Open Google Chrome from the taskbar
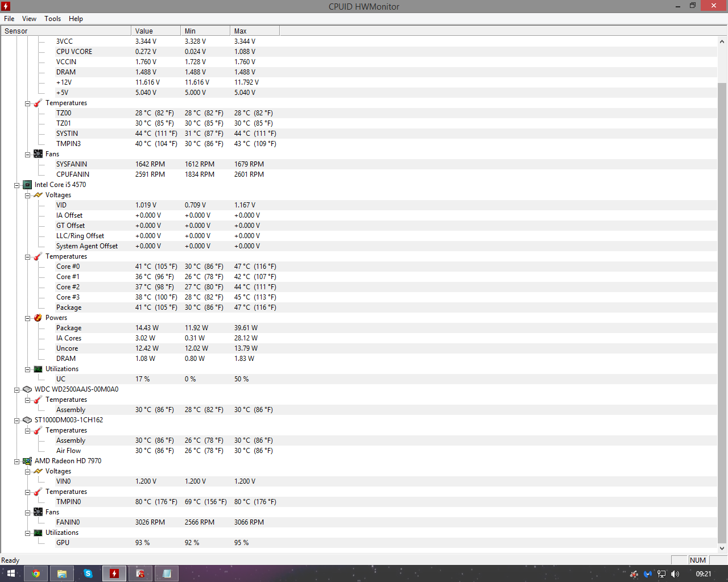Screen dimensions: 728x582 pyautogui.click(x=36, y=573)
